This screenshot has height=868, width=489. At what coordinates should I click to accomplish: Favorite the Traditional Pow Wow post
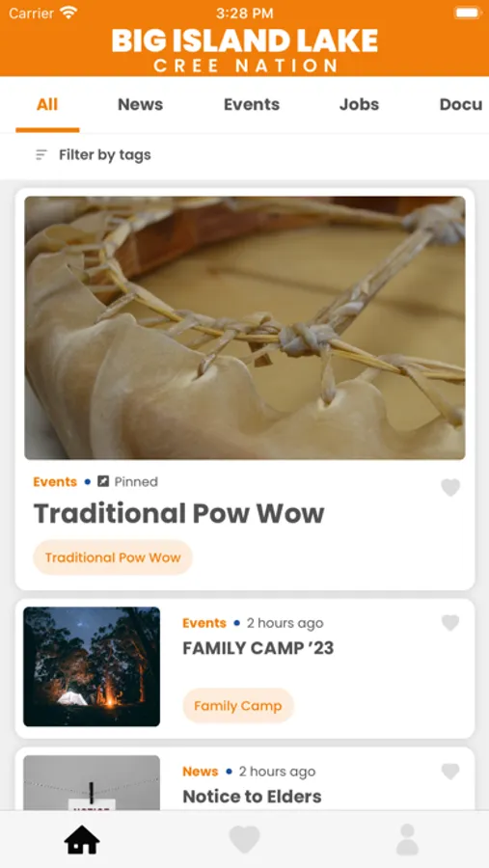pos(450,488)
